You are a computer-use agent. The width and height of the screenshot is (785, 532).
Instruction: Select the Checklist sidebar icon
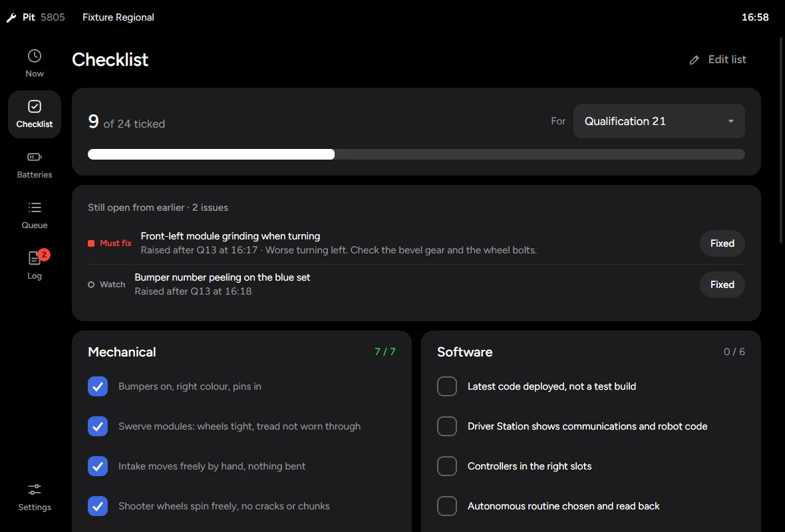pyautogui.click(x=35, y=106)
